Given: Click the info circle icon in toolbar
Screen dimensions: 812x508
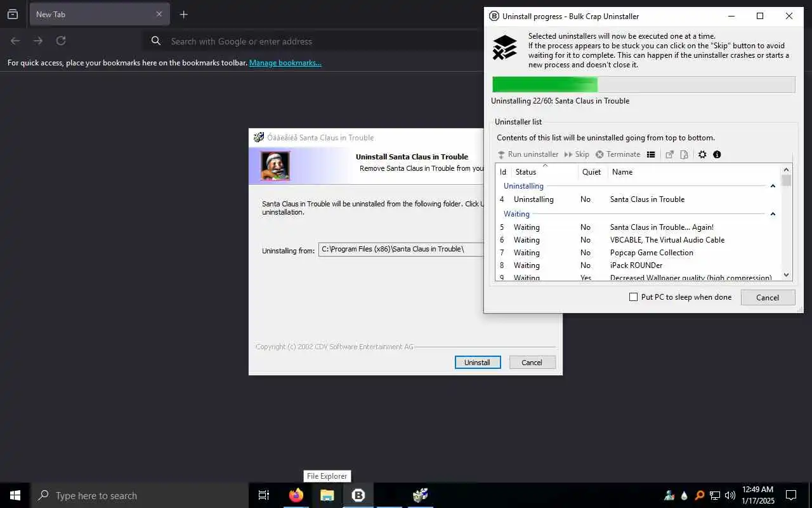Looking at the screenshot, I should coord(717,154).
